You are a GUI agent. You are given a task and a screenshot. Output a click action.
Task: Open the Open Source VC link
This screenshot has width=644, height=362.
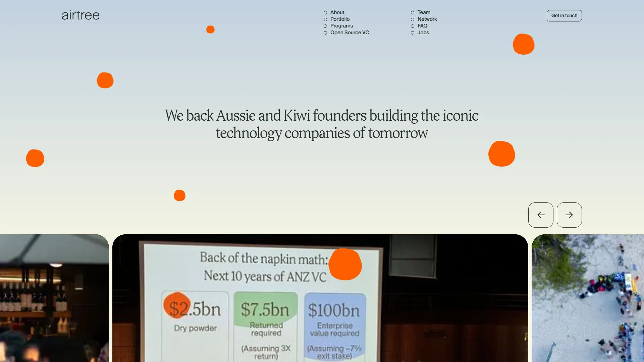pos(350,33)
